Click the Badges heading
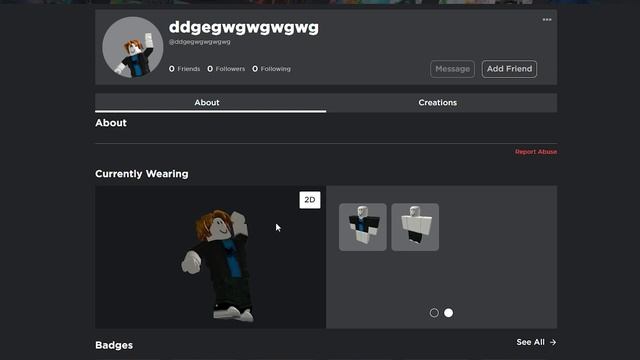The width and height of the screenshot is (640, 360). pyautogui.click(x=114, y=345)
